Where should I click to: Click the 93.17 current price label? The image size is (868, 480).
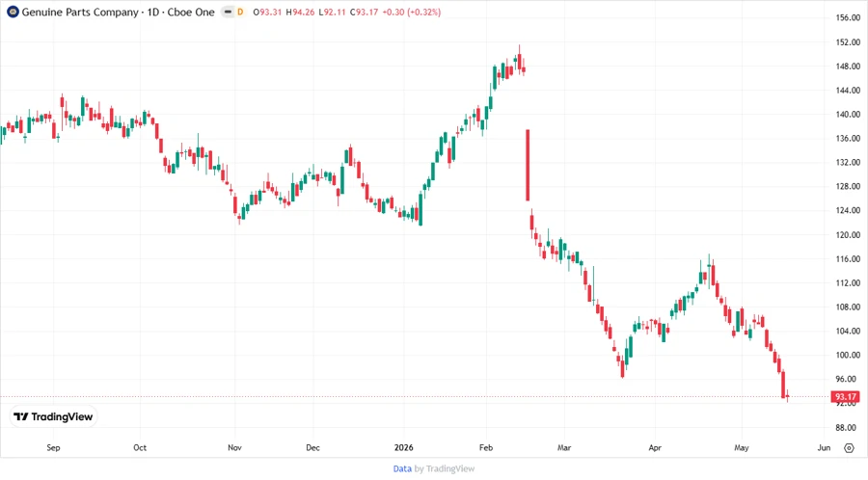(845, 396)
